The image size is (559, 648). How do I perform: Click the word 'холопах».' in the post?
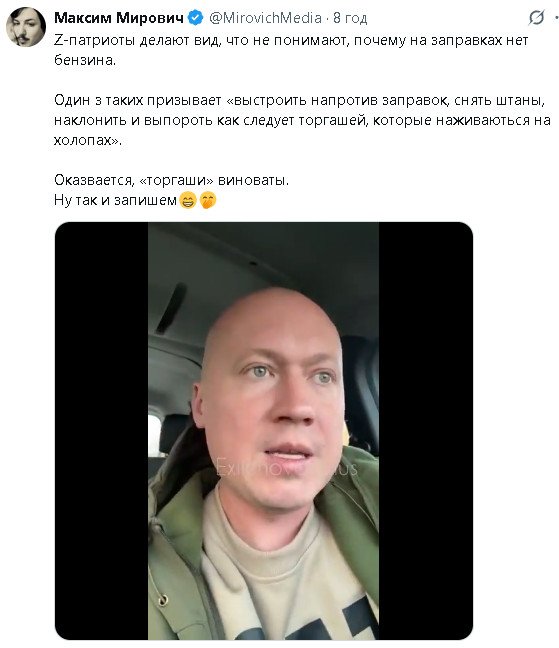(x=88, y=141)
